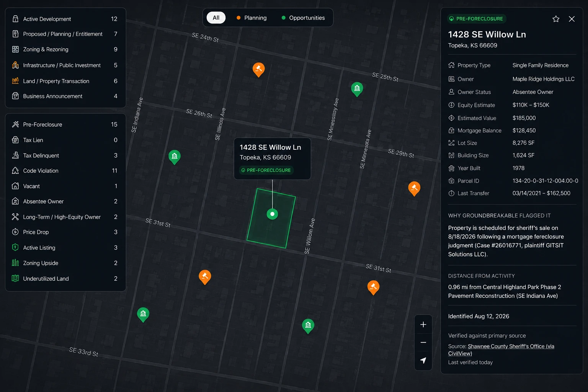Click the green building pin near SE Indiana Ave
This screenshot has width=588, height=392.
tap(175, 157)
